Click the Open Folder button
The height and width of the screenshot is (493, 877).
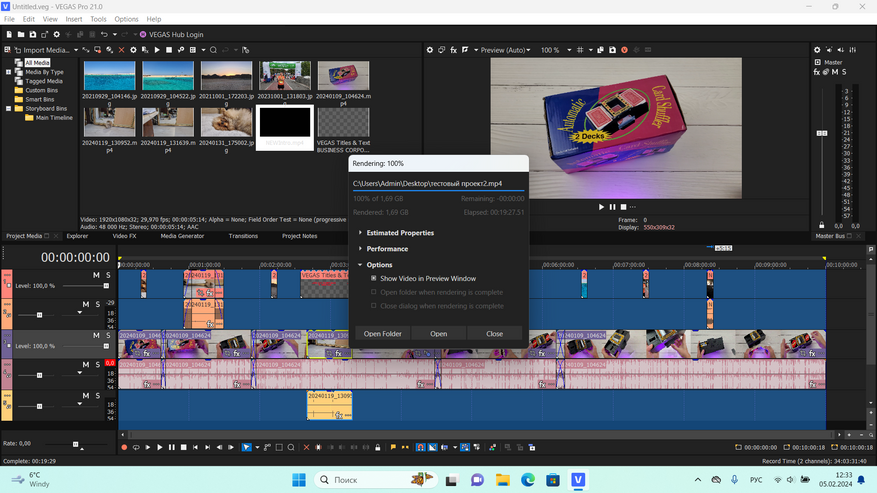click(x=382, y=333)
